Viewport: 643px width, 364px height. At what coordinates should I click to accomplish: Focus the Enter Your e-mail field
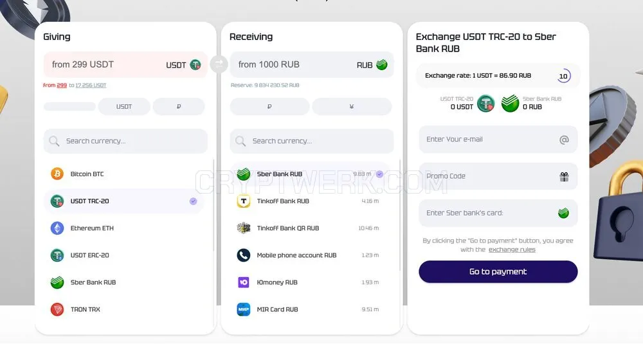pyautogui.click(x=498, y=140)
